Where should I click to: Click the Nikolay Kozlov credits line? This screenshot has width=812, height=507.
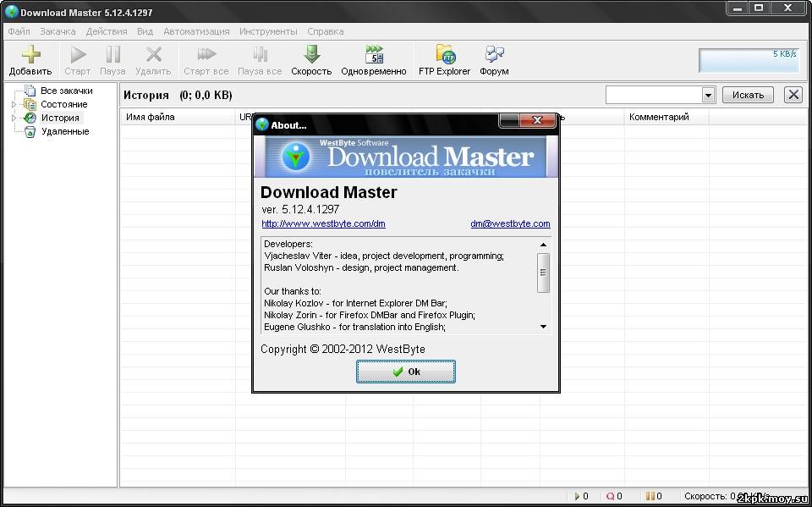[355, 303]
